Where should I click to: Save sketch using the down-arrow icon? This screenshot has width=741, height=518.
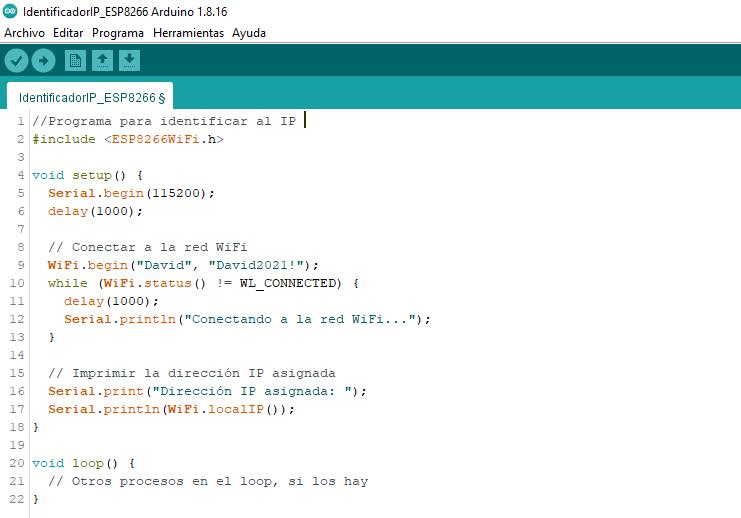pos(129,60)
